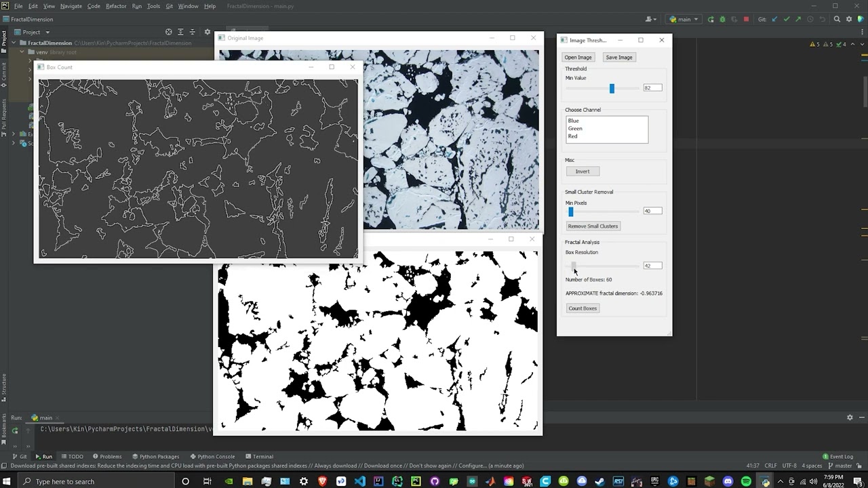
Task: Click the green Debug bug icon
Action: click(722, 19)
